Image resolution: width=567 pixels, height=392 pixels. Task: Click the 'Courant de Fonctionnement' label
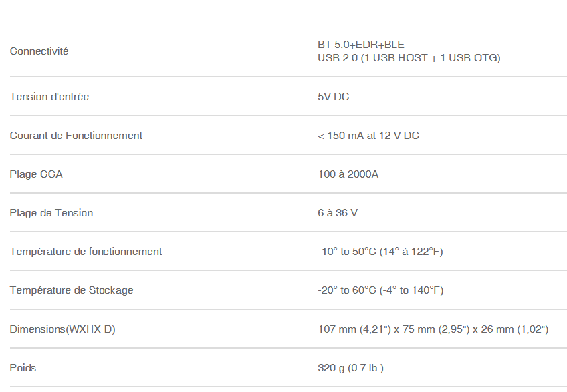click(76, 136)
